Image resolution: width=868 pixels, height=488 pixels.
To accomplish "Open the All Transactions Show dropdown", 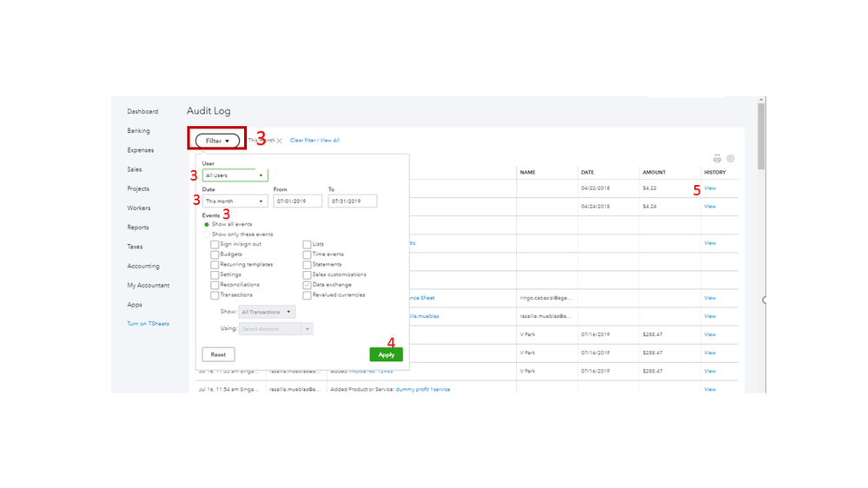I will click(267, 312).
